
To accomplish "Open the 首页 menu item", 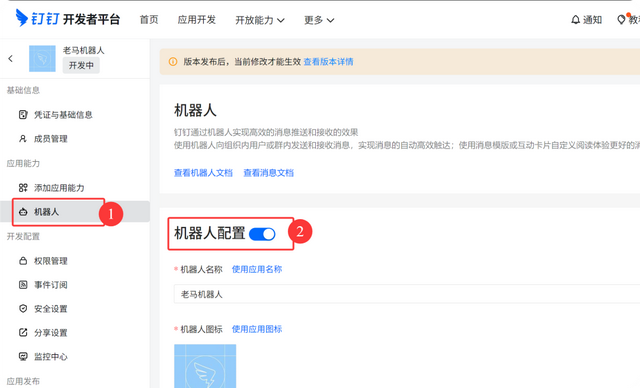I will coord(149,20).
